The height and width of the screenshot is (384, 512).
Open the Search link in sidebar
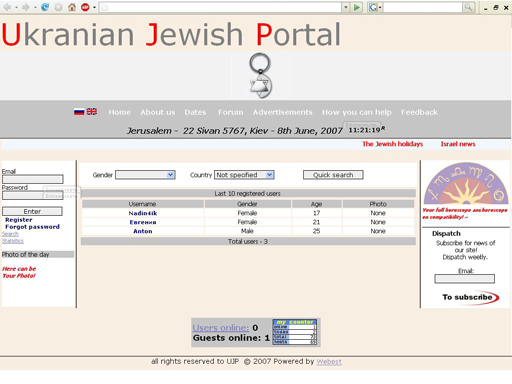(10, 234)
